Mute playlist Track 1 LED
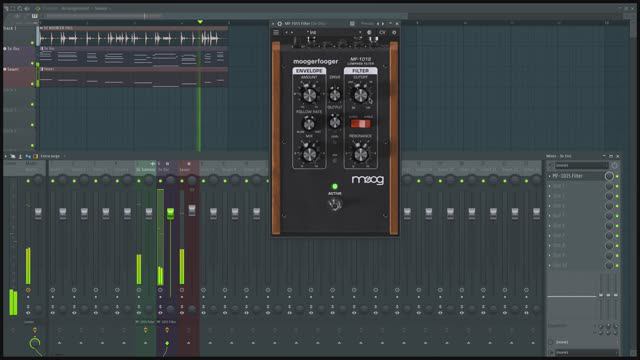 [x=32, y=42]
